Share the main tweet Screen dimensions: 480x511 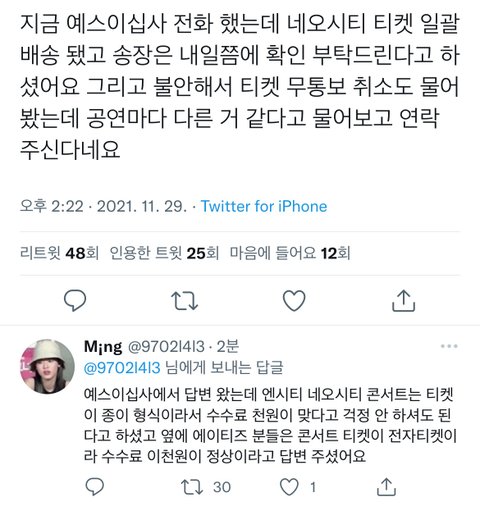point(403,300)
